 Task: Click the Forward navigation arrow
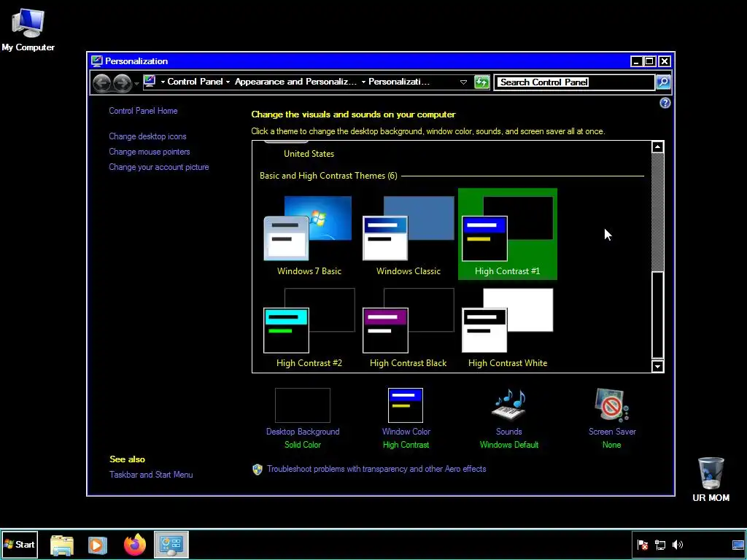coord(122,83)
